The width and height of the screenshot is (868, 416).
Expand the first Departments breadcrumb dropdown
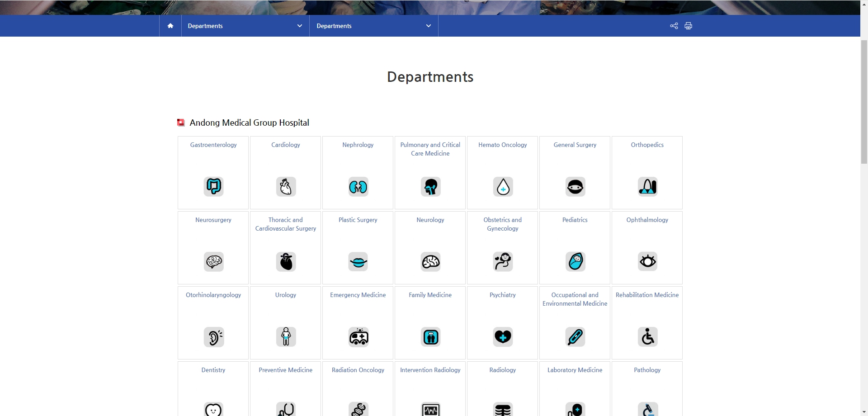[245, 26]
